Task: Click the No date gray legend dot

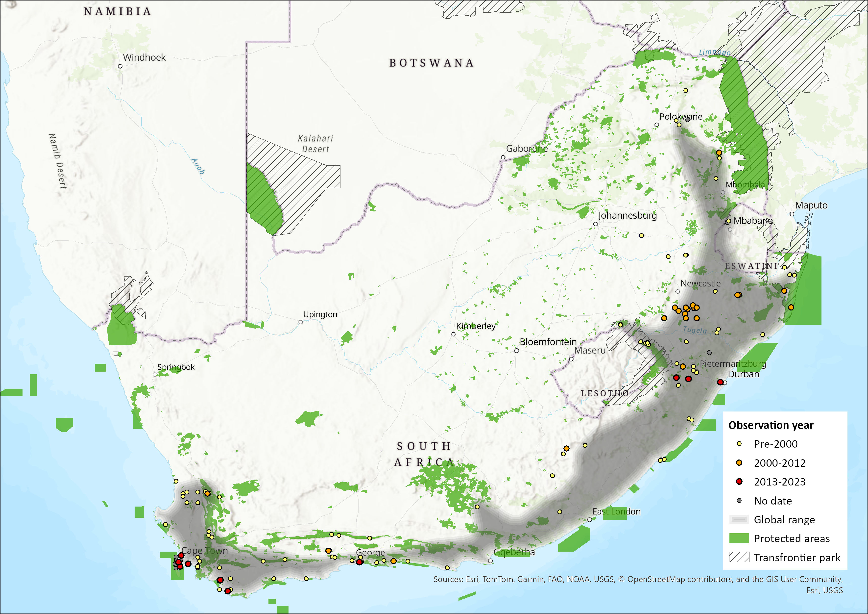Action: click(x=739, y=501)
